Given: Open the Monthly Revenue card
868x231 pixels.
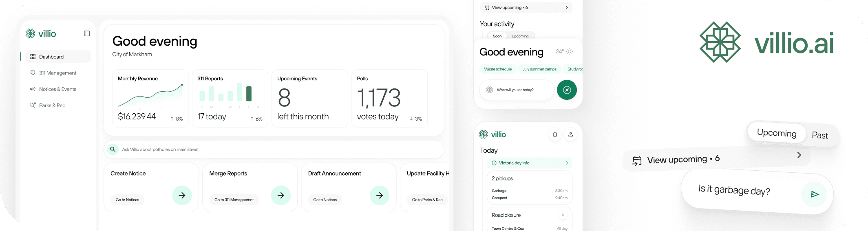Looking at the screenshot, I should pos(150,98).
